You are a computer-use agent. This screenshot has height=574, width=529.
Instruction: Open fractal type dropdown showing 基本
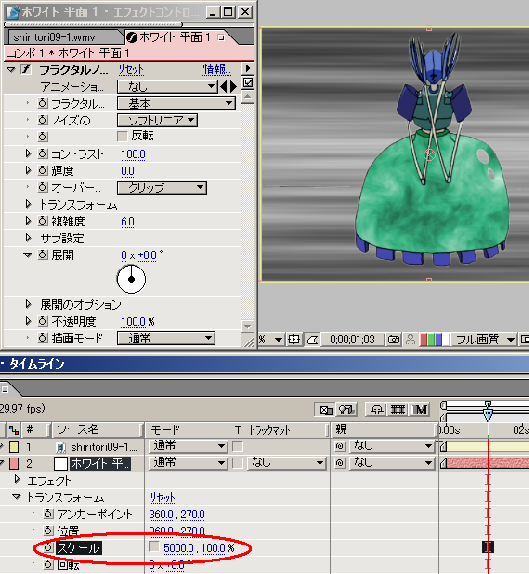(x=176, y=103)
